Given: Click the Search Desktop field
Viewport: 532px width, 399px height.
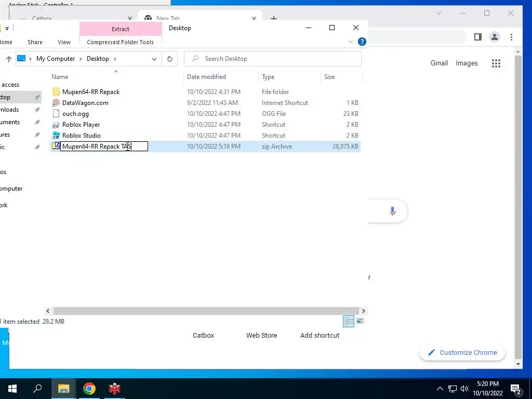Looking at the screenshot, I should pos(273,59).
